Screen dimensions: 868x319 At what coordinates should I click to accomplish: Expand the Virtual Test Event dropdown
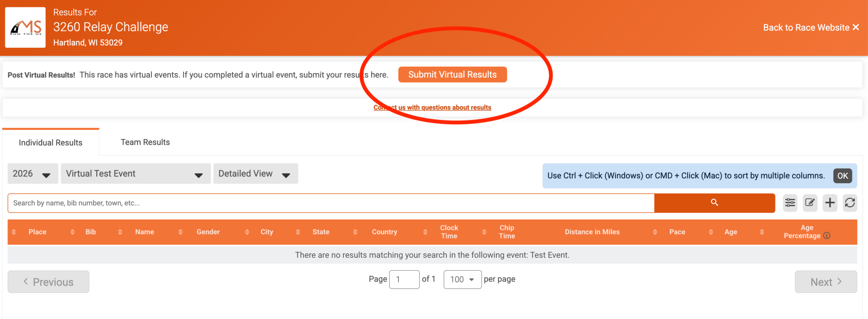click(x=135, y=174)
